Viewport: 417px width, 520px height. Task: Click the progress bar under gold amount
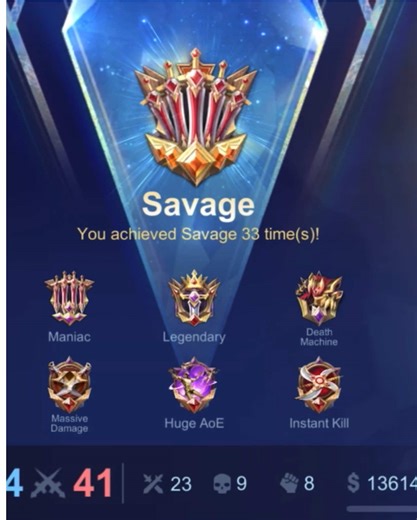click(x=382, y=509)
